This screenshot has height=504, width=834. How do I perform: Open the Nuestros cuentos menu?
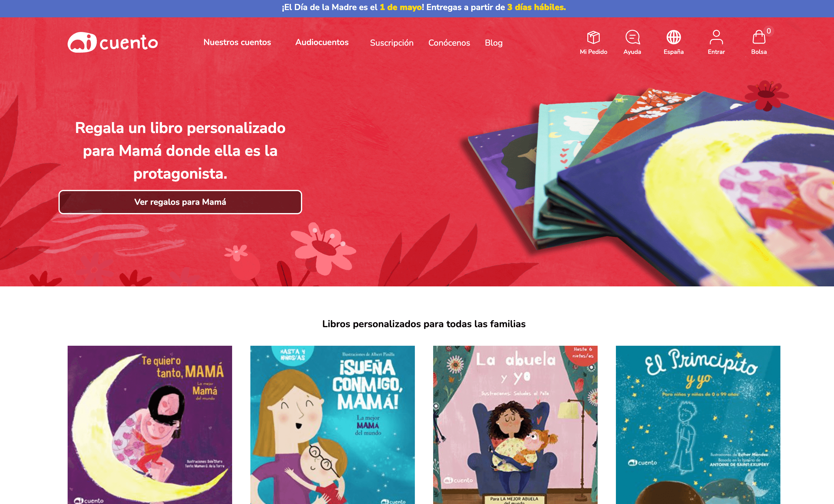coord(237,42)
